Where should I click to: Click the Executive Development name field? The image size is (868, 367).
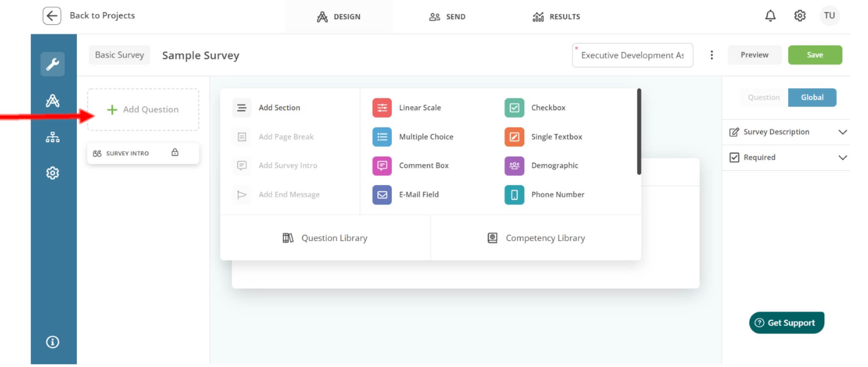click(633, 55)
